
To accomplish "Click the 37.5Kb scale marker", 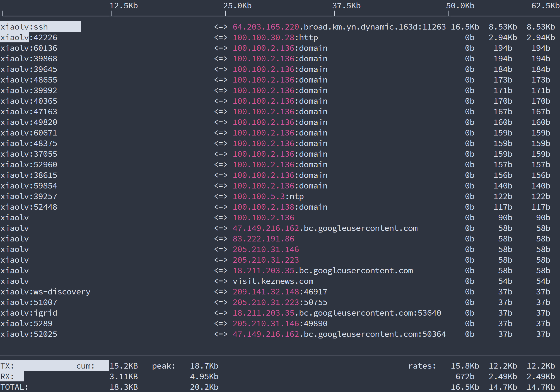I will point(346,6).
